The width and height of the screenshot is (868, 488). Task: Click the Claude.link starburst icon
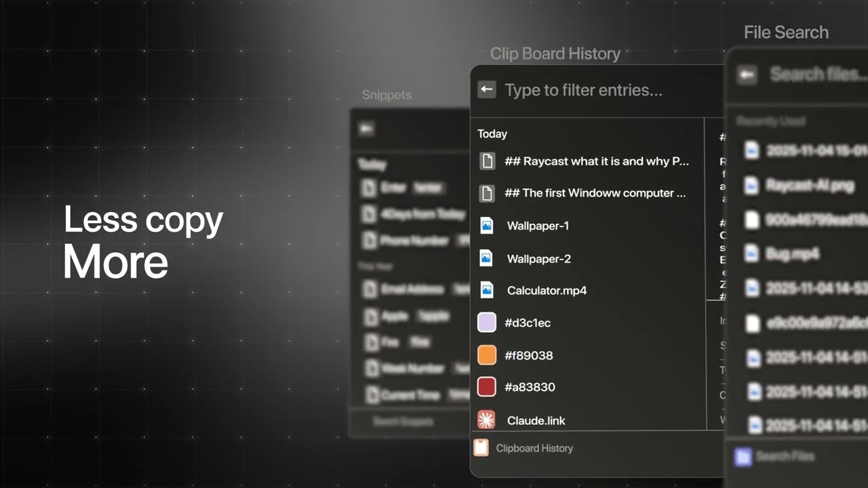click(486, 420)
